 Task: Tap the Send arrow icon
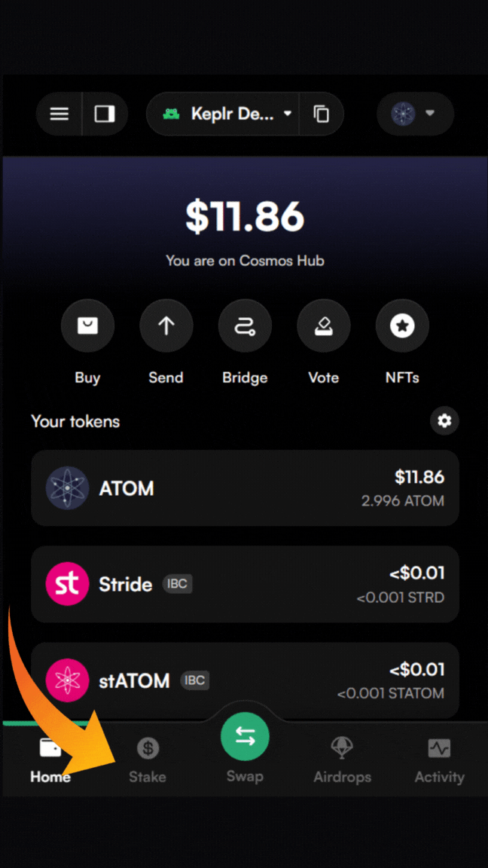pyautogui.click(x=166, y=325)
